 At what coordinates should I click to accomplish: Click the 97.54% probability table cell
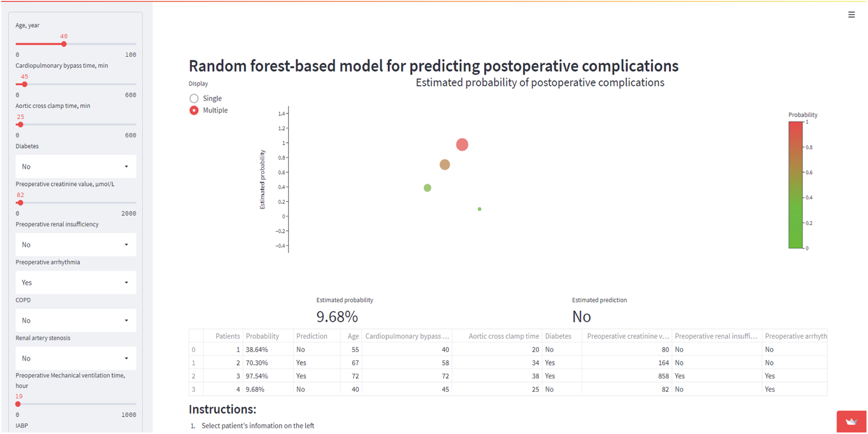(x=257, y=376)
